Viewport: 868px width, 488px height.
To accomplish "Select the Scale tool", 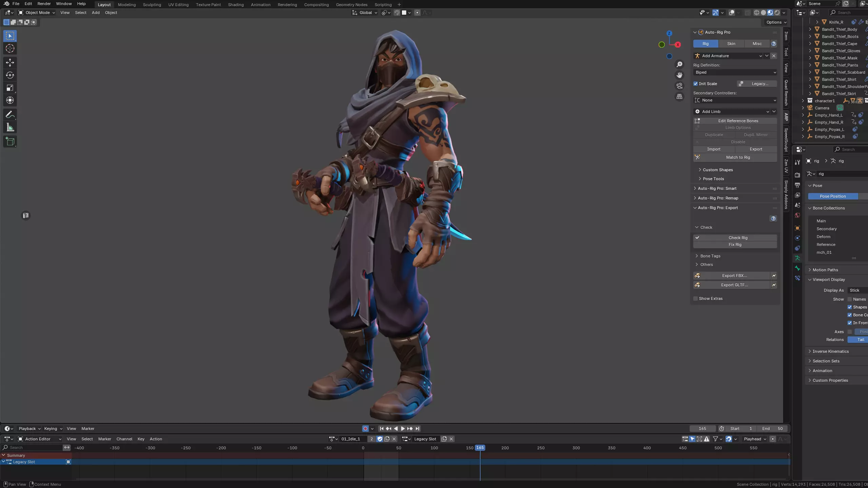I will coord(10,88).
